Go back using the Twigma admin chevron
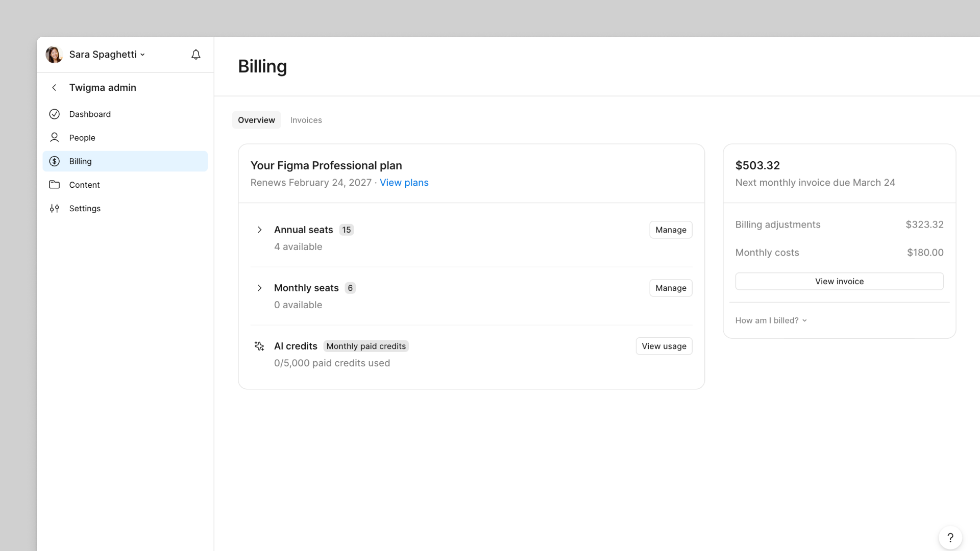This screenshot has height=551, width=980. [x=54, y=87]
